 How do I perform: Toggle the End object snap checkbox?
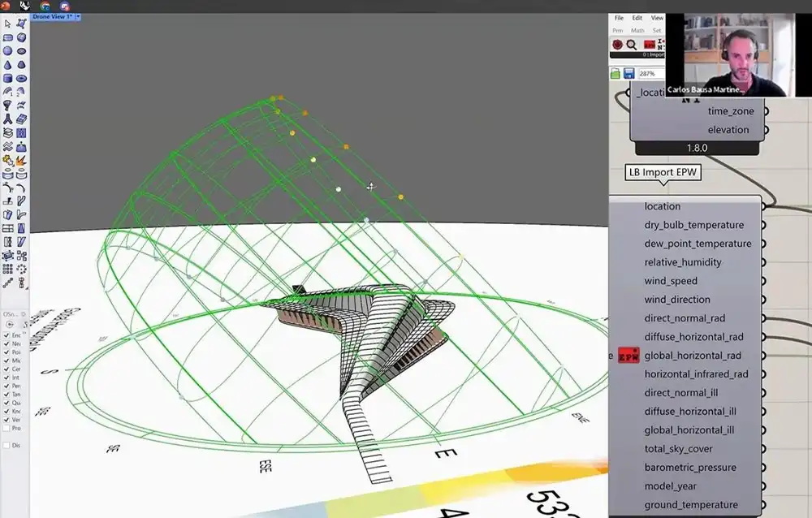click(6, 335)
